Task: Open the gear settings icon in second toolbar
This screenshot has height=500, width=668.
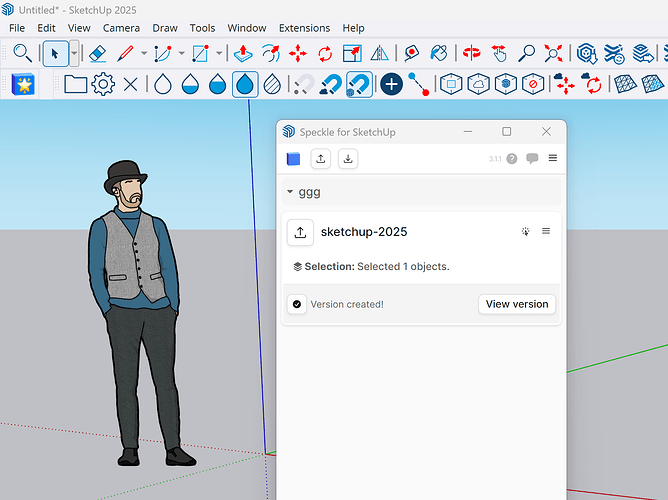Action: tap(103, 84)
